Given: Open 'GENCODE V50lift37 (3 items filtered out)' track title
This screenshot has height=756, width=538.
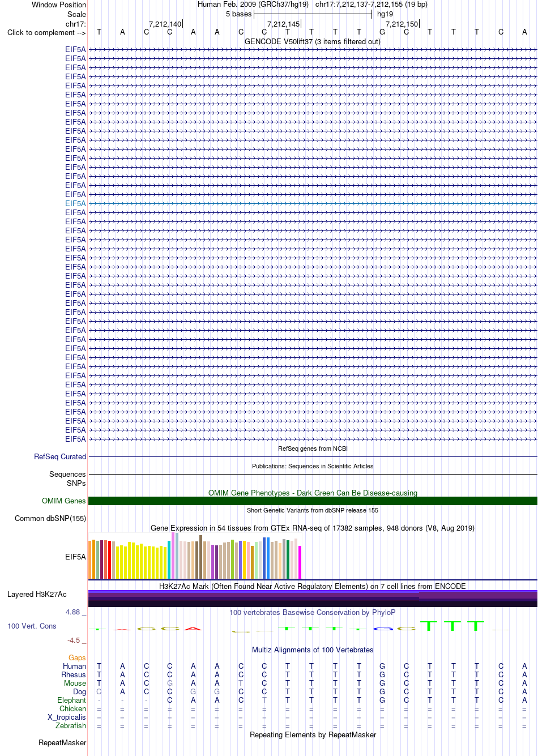Looking at the screenshot, I should (x=313, y=41).
